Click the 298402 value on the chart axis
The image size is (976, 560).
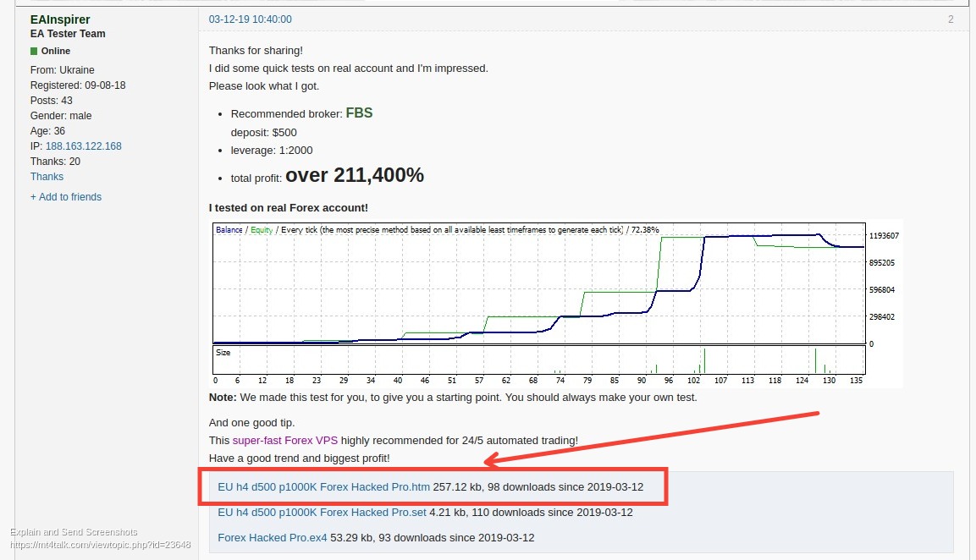point(882,316)
